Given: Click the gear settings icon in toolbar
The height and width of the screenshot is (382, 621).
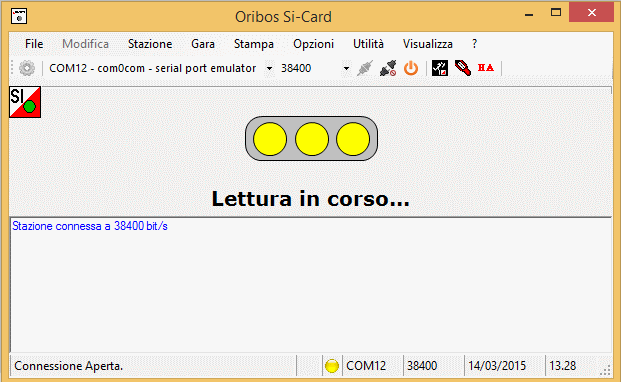Looking at the screenshot, I should (x=27, y=68).
